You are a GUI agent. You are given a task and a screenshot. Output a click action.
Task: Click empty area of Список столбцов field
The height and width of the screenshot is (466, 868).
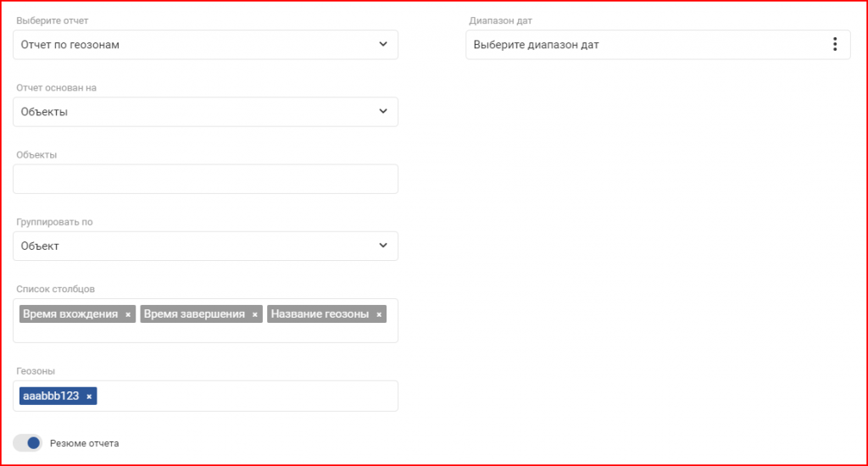point(205,333)
